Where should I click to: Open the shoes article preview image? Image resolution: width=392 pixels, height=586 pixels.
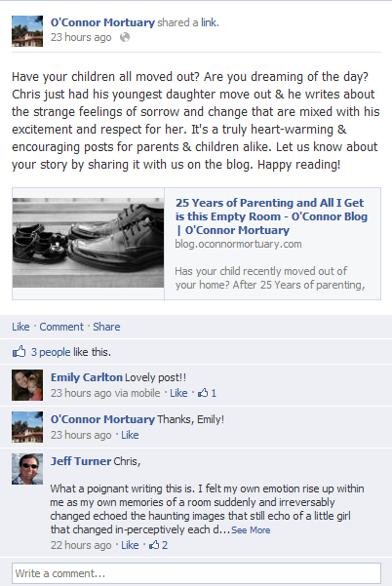[88, 243]
